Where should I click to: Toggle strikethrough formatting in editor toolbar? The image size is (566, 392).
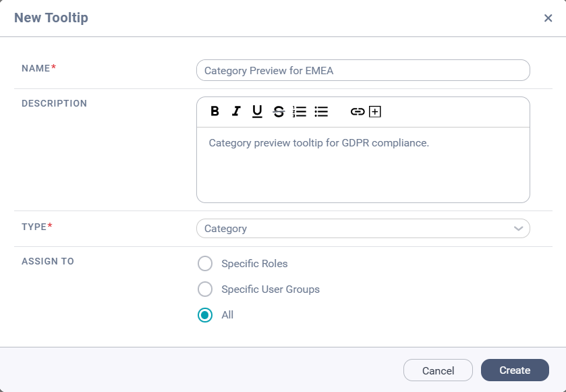279,111
